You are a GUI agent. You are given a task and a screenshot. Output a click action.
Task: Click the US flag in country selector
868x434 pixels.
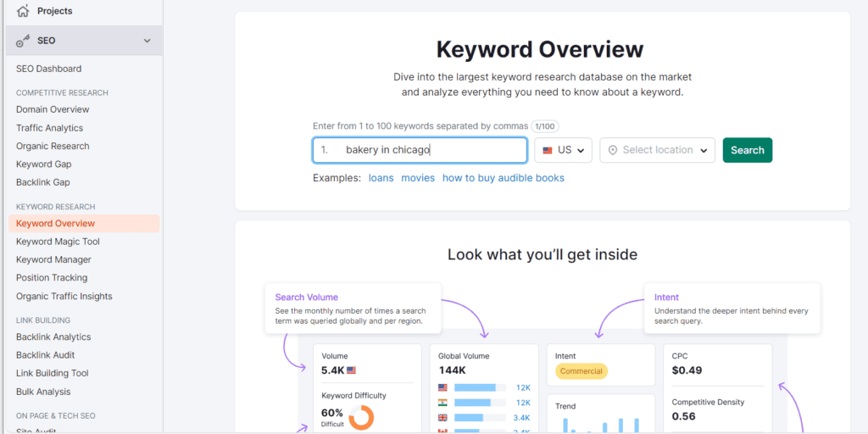point(548,150)
